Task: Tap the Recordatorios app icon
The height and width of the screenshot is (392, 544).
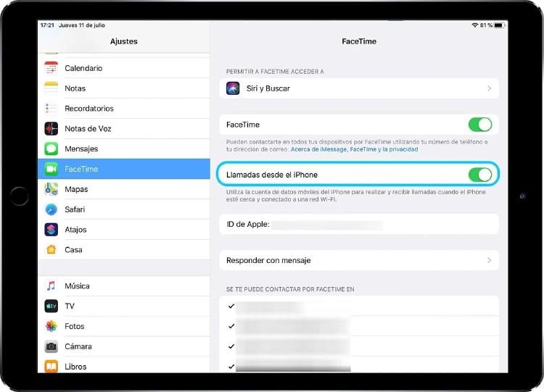Action: point(51,108)
